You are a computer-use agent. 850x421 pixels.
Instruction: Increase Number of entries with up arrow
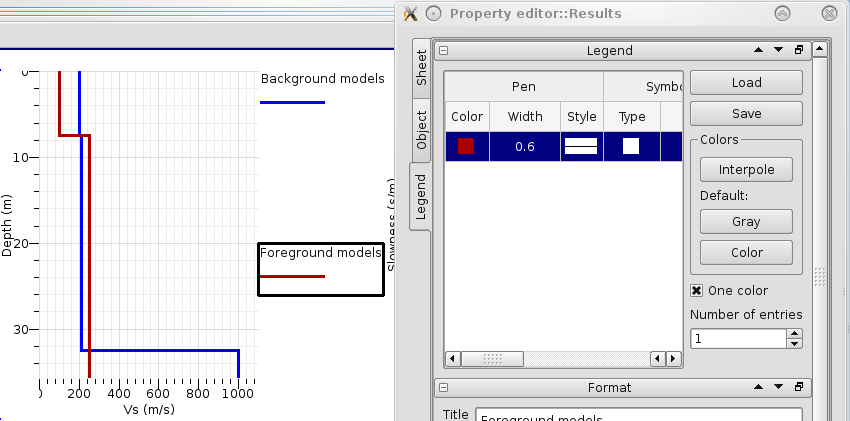795,335
